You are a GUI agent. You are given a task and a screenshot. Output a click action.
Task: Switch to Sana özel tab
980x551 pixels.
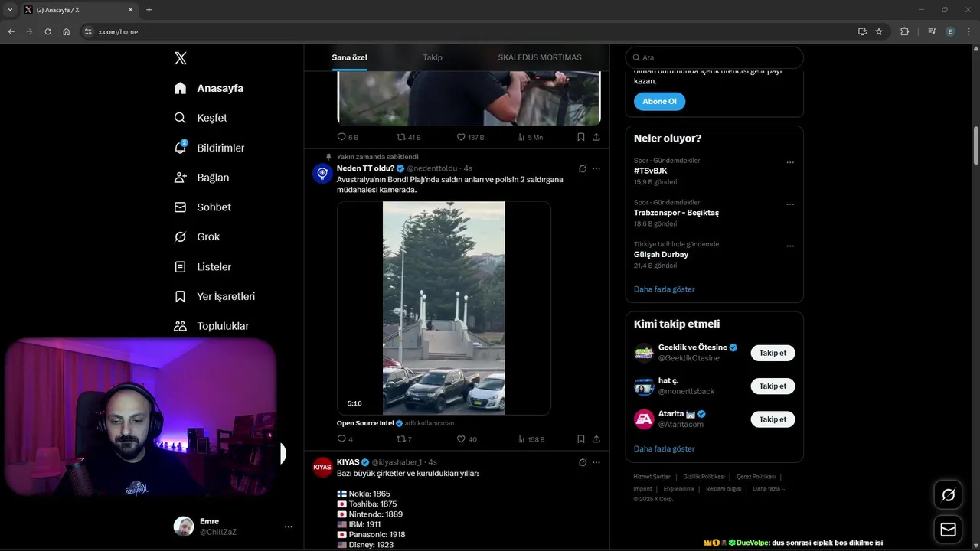pos(349,57)
